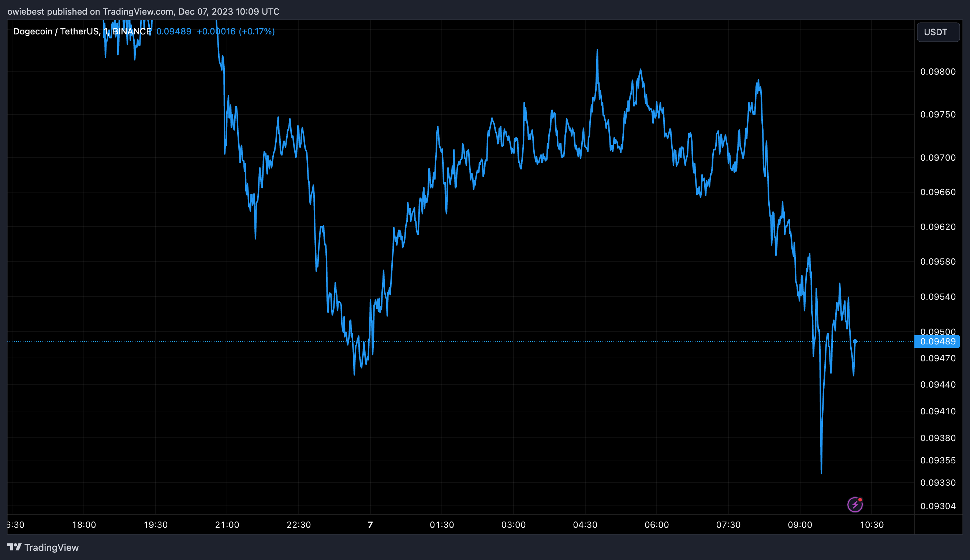Click the 0.09410 price axis label
970x560 pixels.
point(938,411)
